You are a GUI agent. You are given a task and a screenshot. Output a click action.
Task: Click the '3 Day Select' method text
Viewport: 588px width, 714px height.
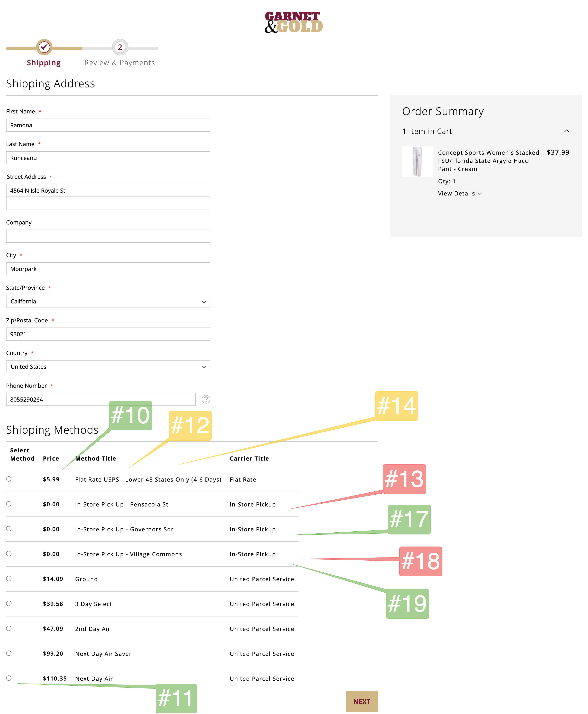[x=94, y=604]
